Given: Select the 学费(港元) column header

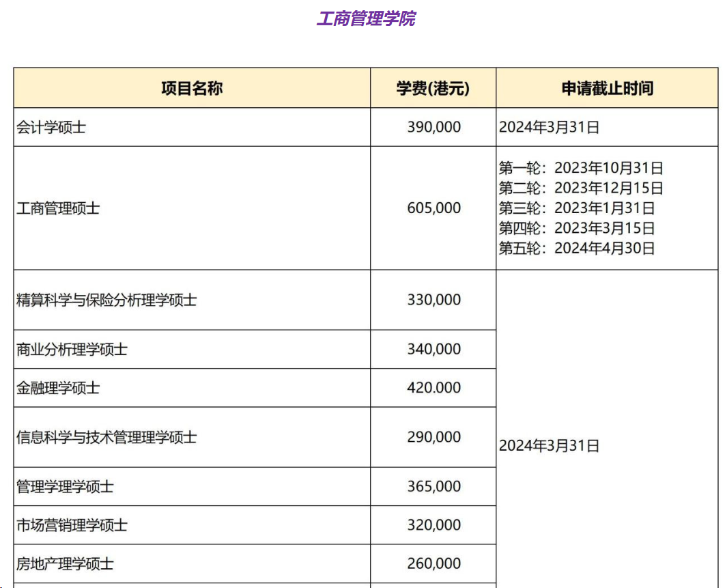Looking at the screenshot, I should click(x=433, y=88).
